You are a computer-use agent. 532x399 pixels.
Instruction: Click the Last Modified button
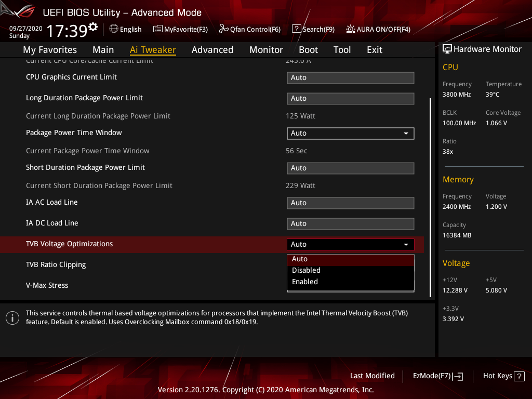pyautogui.click(x=372, y=376)
